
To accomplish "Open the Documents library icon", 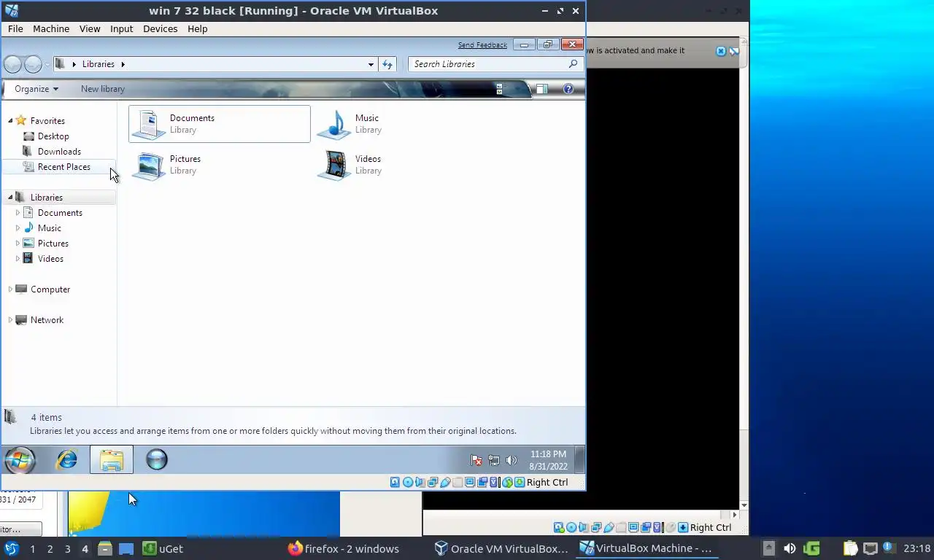I will click(148, 124).
